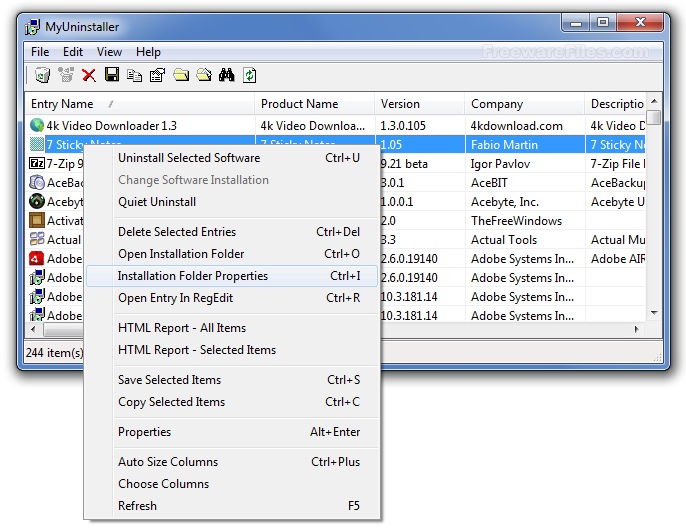Click the installation folder properties icon

pos(204,75)
